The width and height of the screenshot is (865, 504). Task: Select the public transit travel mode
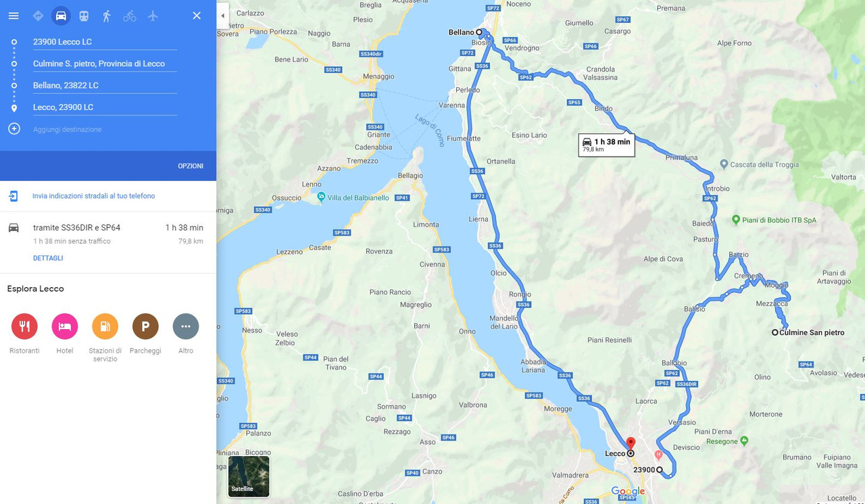84,16
